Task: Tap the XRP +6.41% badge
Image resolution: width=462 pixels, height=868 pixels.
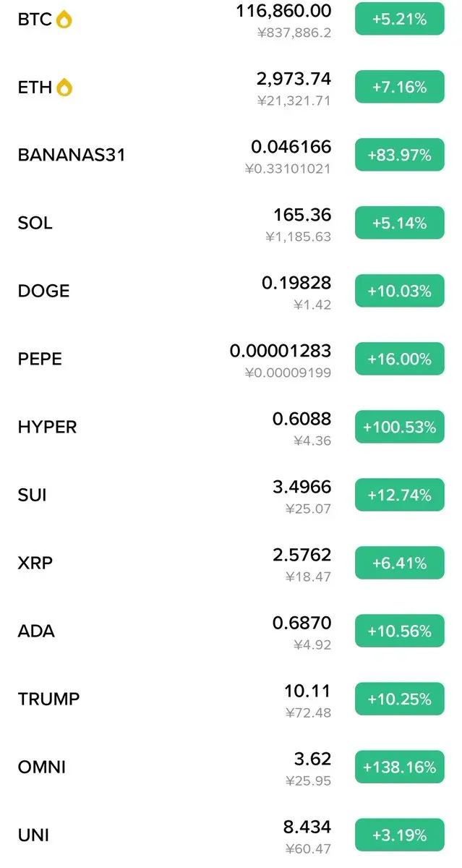Action: pos(399,563)
